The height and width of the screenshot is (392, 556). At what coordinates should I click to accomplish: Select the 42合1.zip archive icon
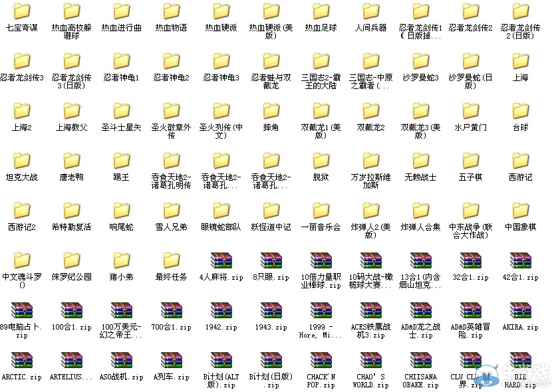(521, 261)
